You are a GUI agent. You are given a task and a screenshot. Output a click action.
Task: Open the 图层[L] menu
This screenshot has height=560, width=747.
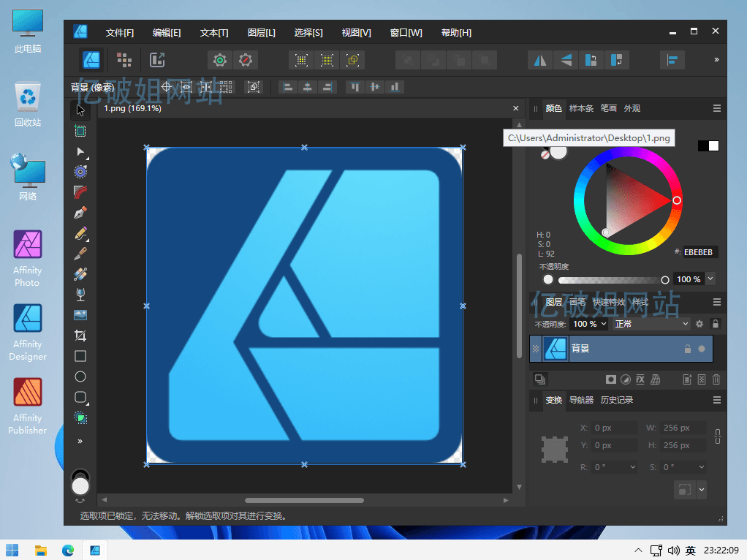click(262, 32)
